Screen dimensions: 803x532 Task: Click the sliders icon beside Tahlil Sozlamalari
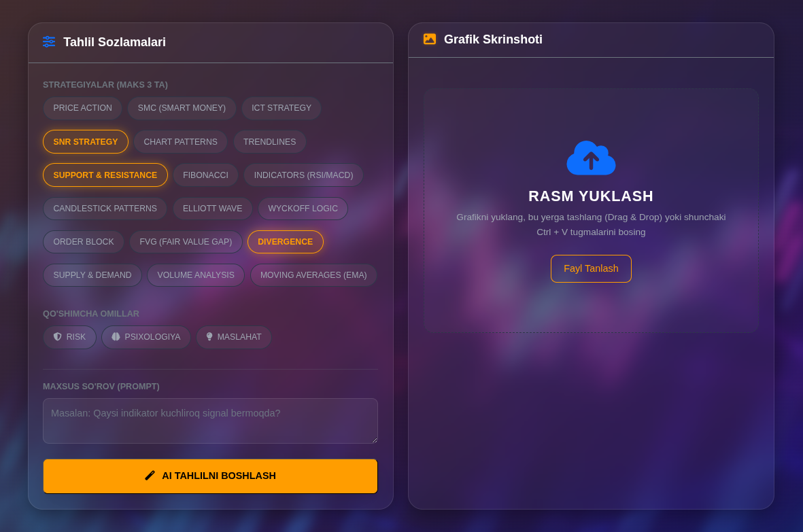pos(49,42)
